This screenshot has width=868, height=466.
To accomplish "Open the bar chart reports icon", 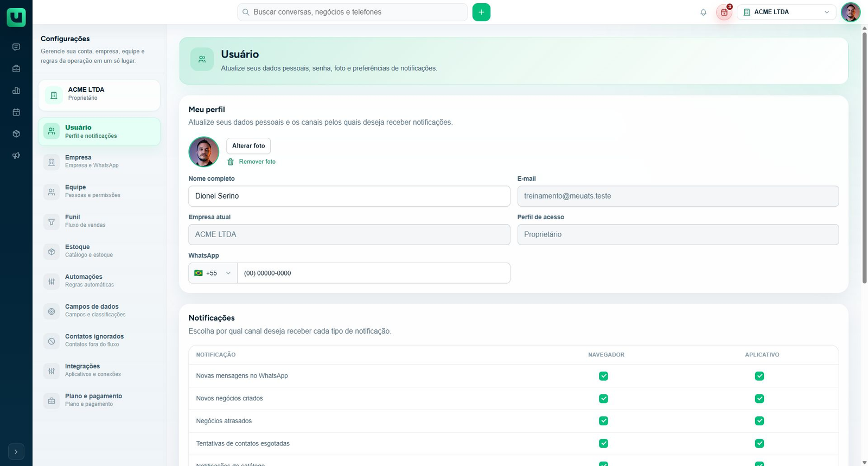I will 16,91.
